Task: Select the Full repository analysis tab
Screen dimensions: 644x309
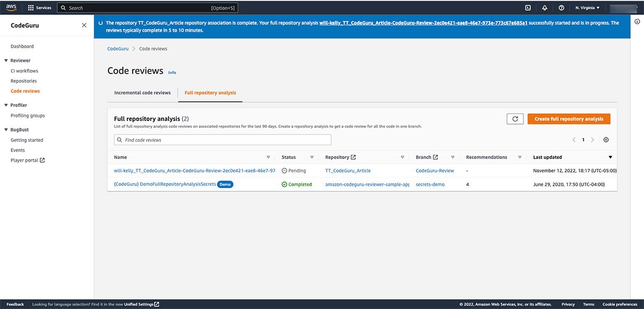Action: pyautogui.click(x=210, y=93)
